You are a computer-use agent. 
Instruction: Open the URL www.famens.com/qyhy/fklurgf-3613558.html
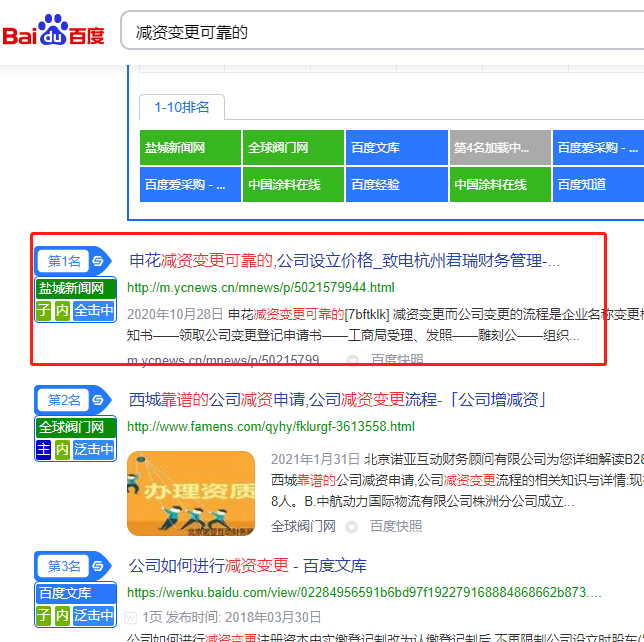[x=271, y=426]
